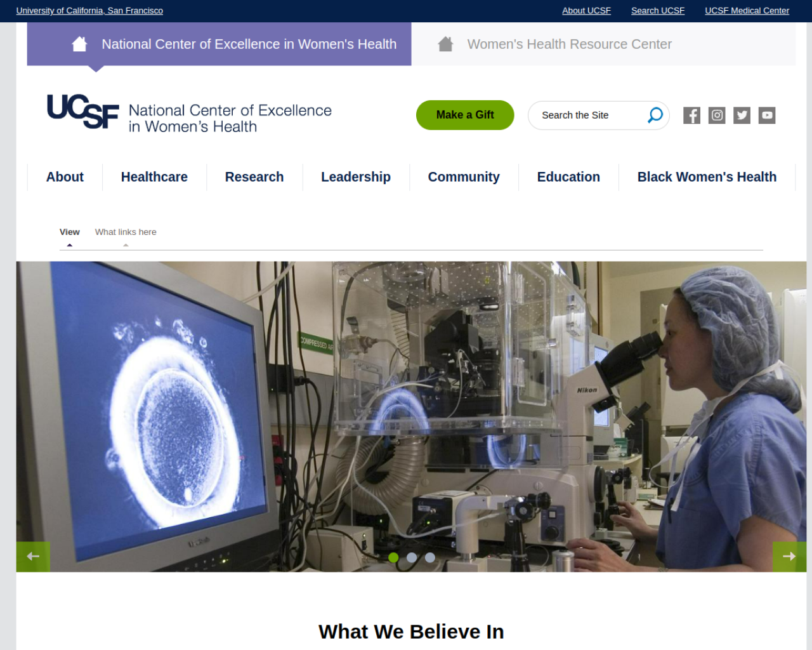Open the YouTube social icon

(767, 116)
